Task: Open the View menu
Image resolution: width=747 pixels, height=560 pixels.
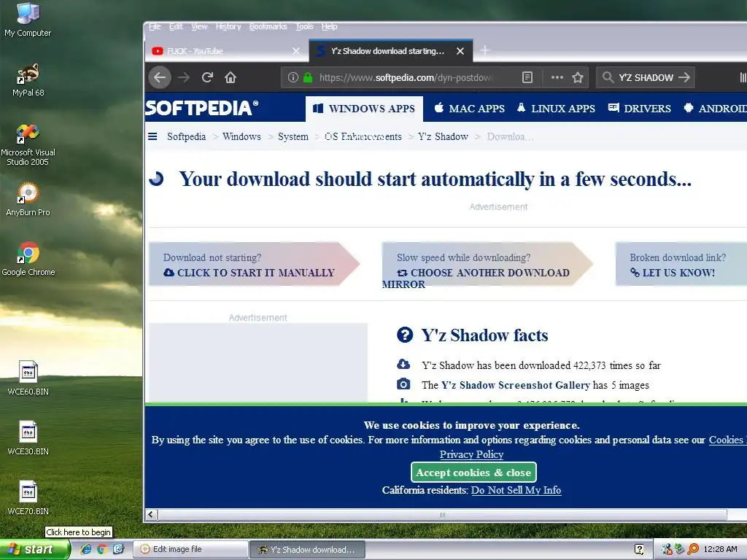Action: (x=199, y=27)
